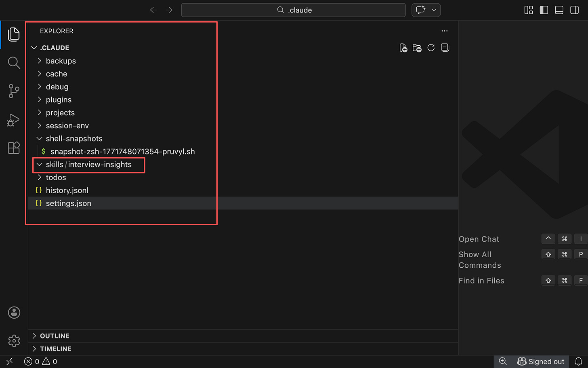The height and width of the screenshot is (368, 588).
Task: Open the Explorer view in activity bar
Action: (x=14, y=34)
